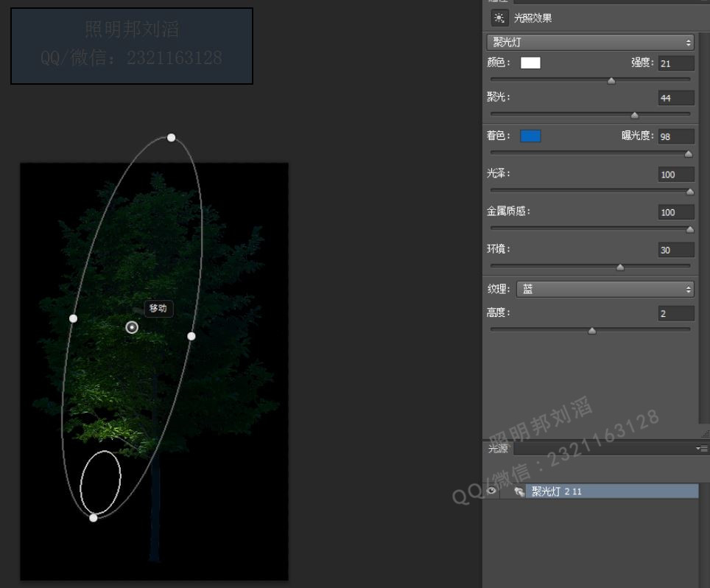Click the 强度 intensity value field
This screenshot has height=588, width=710.
coord(675,63)
